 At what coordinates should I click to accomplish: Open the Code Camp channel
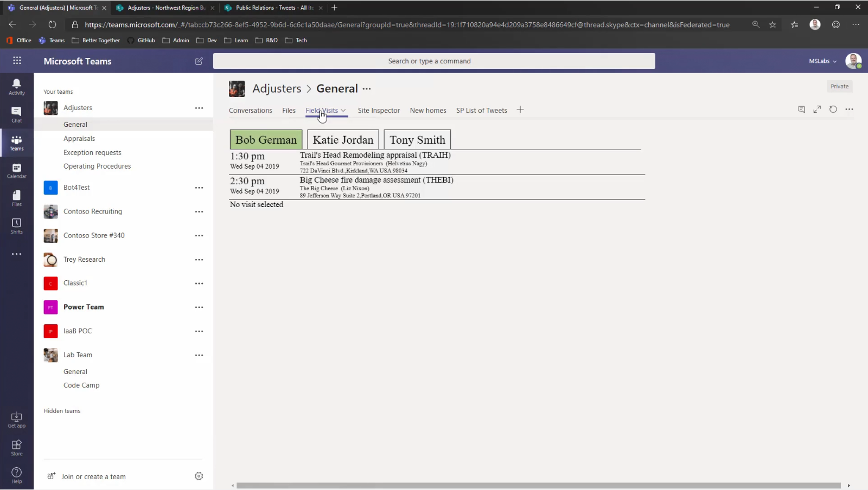click(x=81, y=385)
